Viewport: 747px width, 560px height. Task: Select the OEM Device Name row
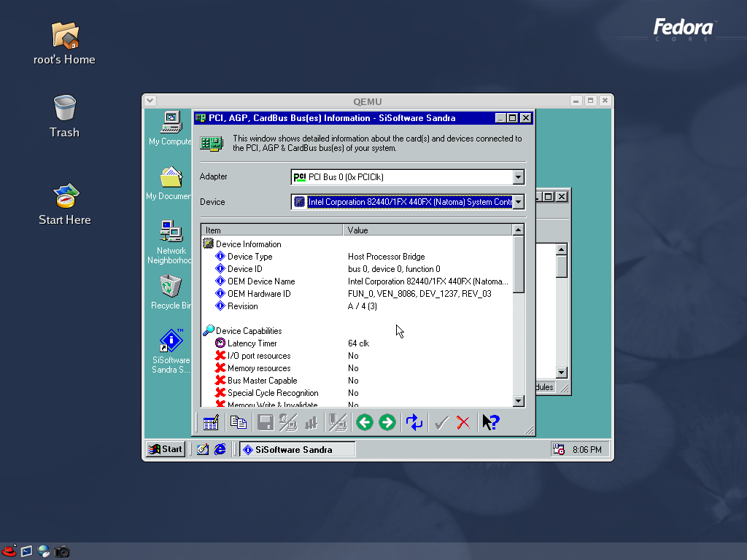click(357, 281)
